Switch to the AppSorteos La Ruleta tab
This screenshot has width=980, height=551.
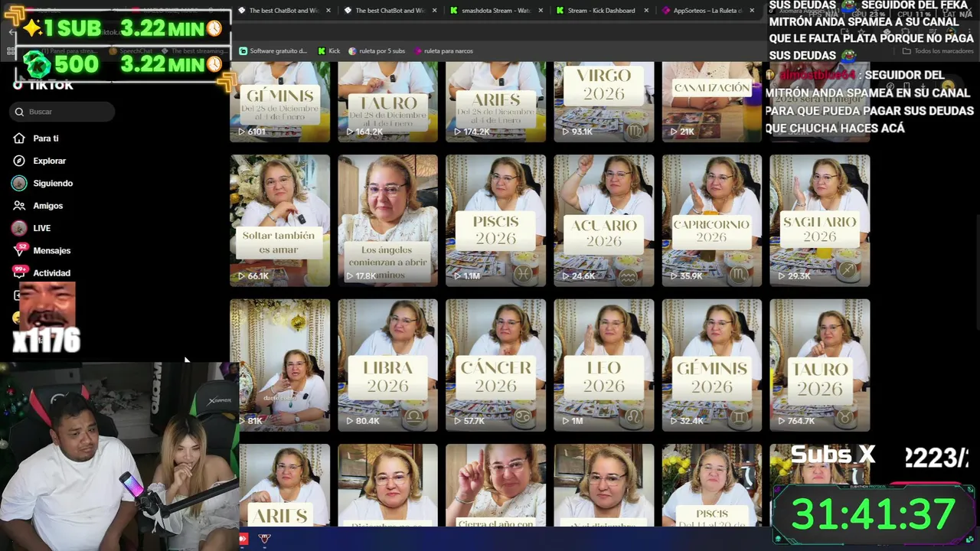[x=701, y=11]
